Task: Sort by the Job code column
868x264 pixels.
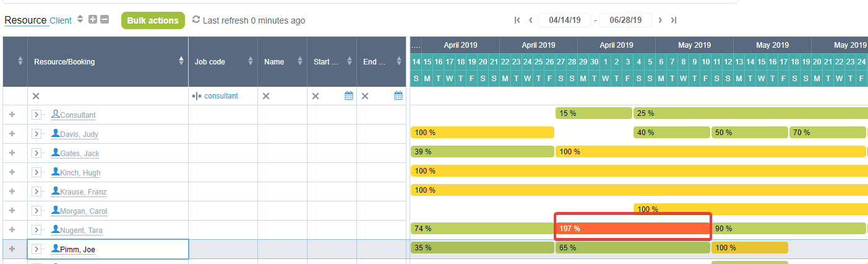Action: coord(251,61)
